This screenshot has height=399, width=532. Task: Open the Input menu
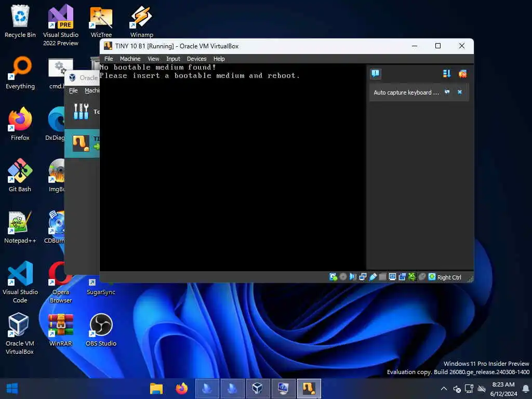click(x=173, y=59)
